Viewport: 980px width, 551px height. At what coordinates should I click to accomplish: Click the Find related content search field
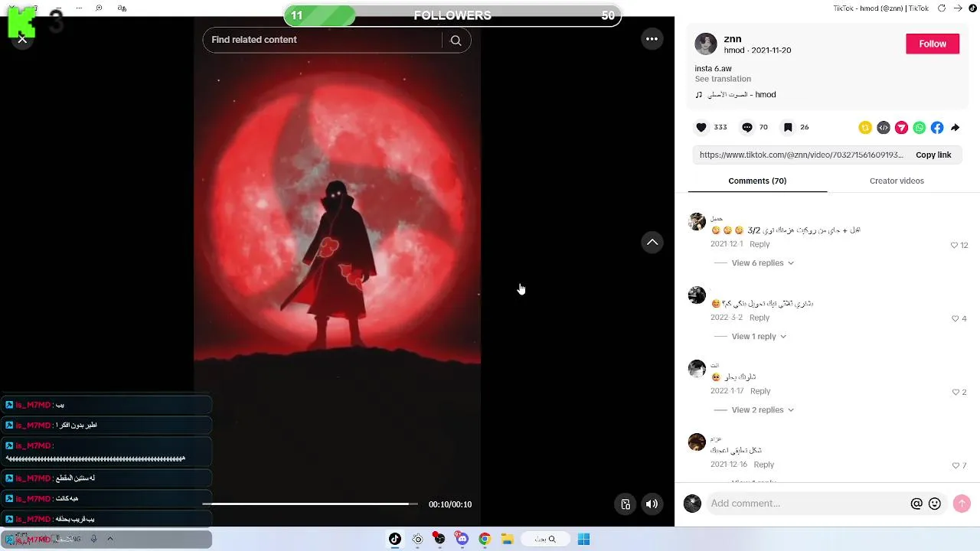point(325,41)
